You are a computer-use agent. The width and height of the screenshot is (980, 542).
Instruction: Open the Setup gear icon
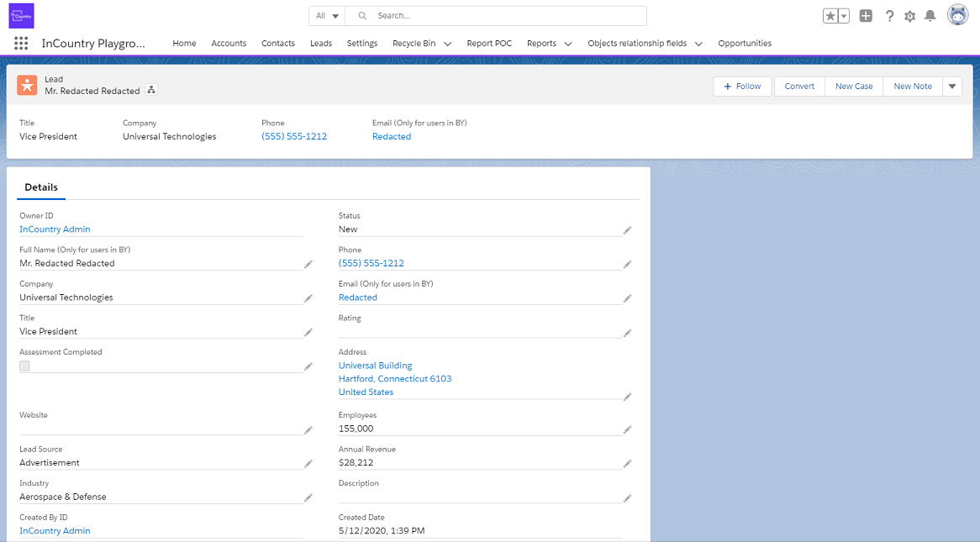[909, 16]
